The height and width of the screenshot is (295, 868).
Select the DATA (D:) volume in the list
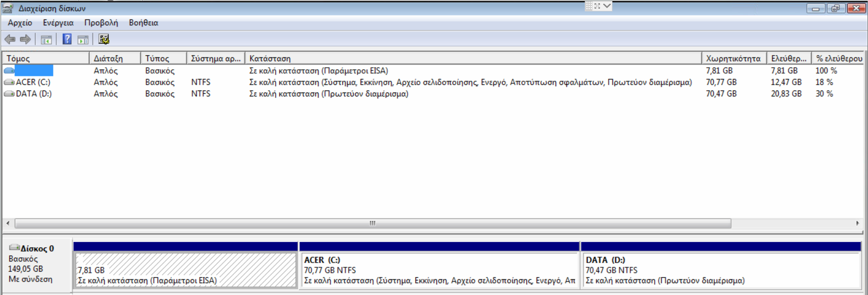point(34,94)
